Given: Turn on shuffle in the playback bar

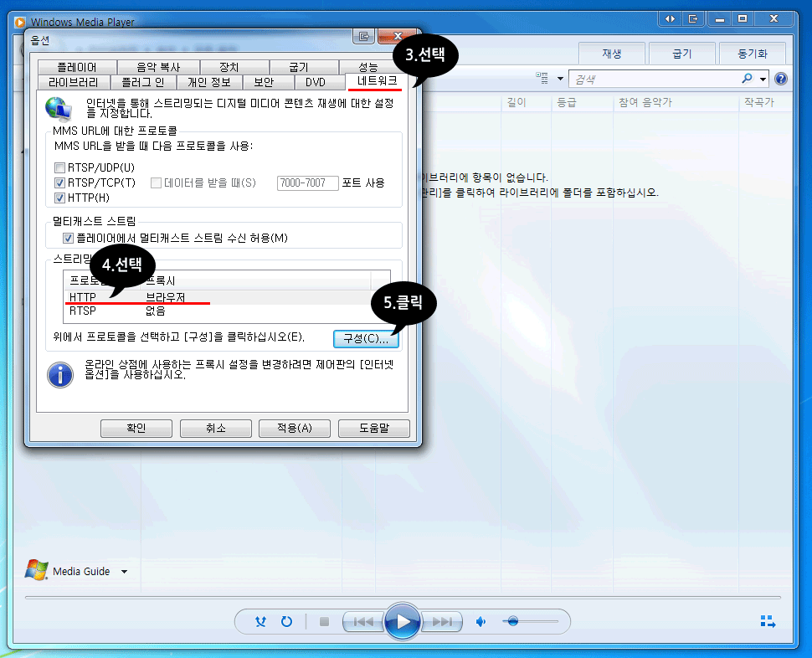Looking at the screenshot, I should pyautogui.click(x=260, y=621).
